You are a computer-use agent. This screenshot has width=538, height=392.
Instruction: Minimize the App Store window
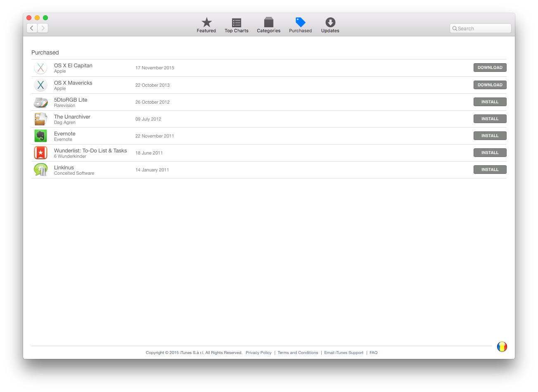(37, 18)
